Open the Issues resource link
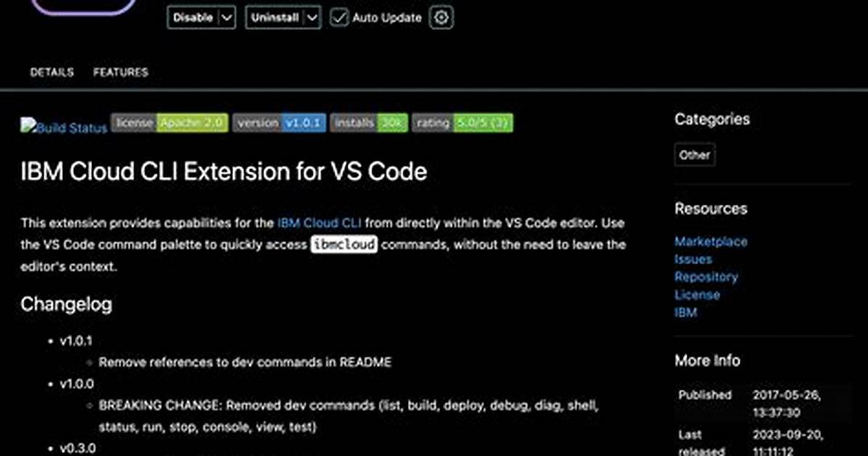This screenshot has height=456, width=868. 693,259
